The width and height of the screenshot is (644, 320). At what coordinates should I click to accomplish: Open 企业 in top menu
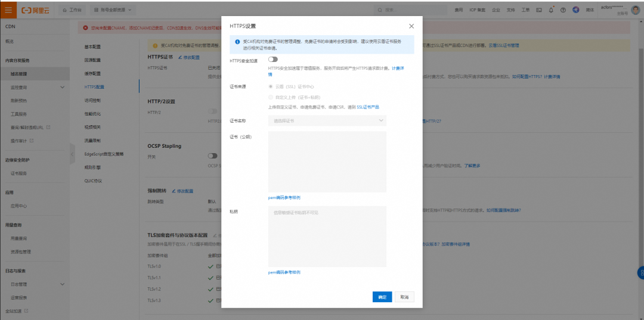[496, 10]
